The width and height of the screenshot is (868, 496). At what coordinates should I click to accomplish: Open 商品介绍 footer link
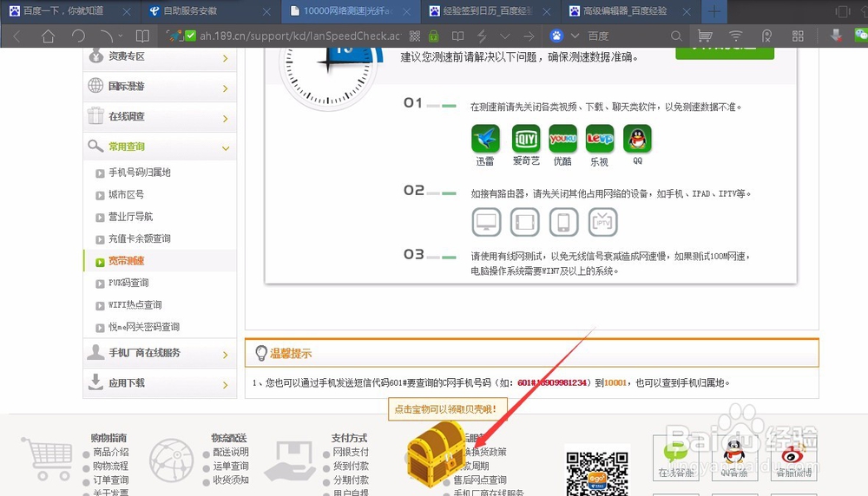111,452
